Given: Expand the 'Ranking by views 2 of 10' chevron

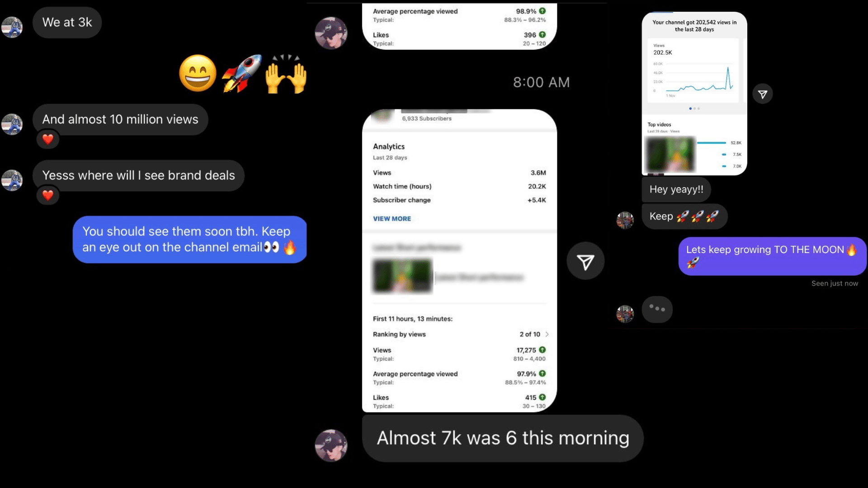Looking at the screenshot, I should [x=547, y=334].
